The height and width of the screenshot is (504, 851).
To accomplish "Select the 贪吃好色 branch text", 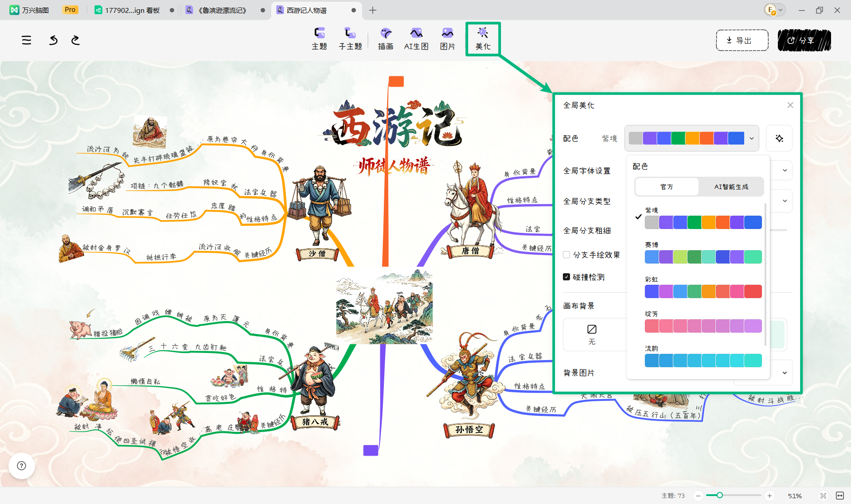I will 220,398.
